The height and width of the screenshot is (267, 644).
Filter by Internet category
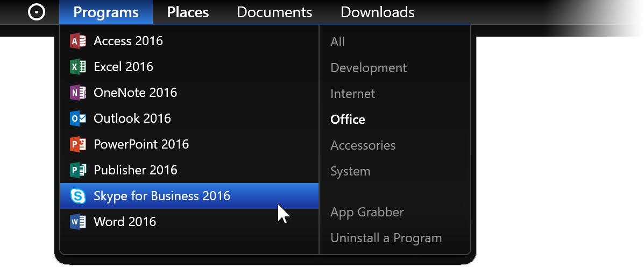coord(353,94)
